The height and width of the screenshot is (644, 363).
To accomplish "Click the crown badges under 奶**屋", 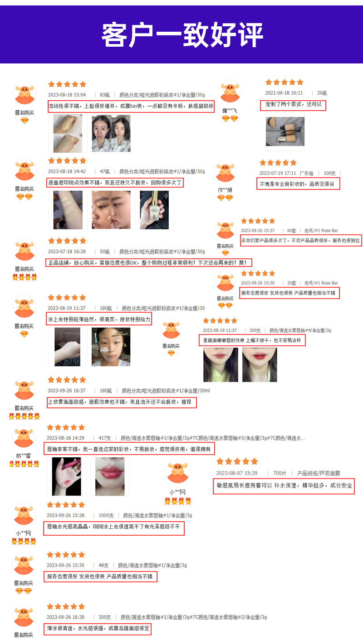I will pyautogui.click(x=25, y=464).
